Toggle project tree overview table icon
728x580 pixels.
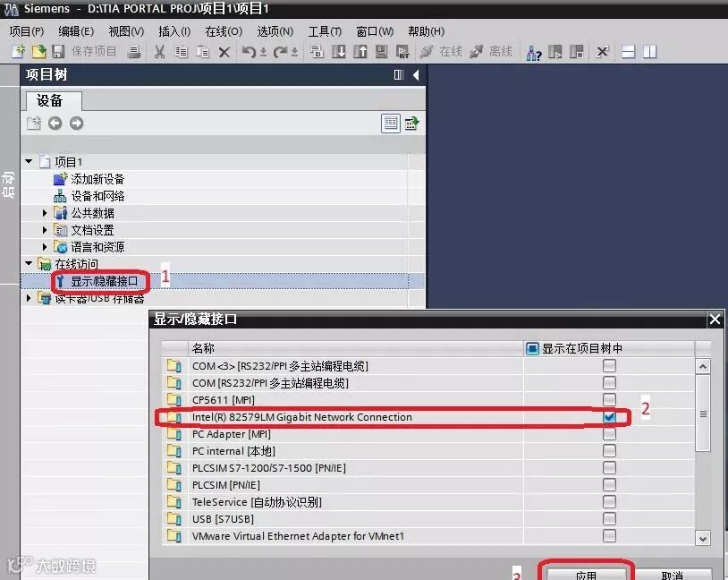pos(391,124)
